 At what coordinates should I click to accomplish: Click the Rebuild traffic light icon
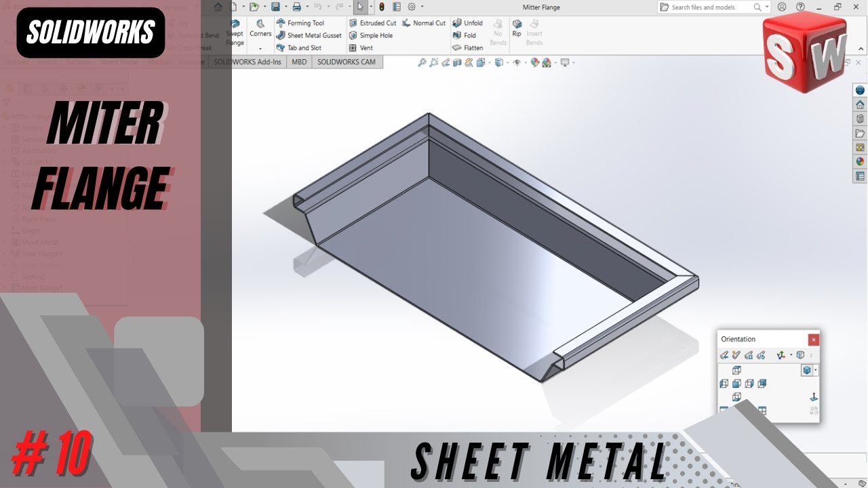[381, 7]
